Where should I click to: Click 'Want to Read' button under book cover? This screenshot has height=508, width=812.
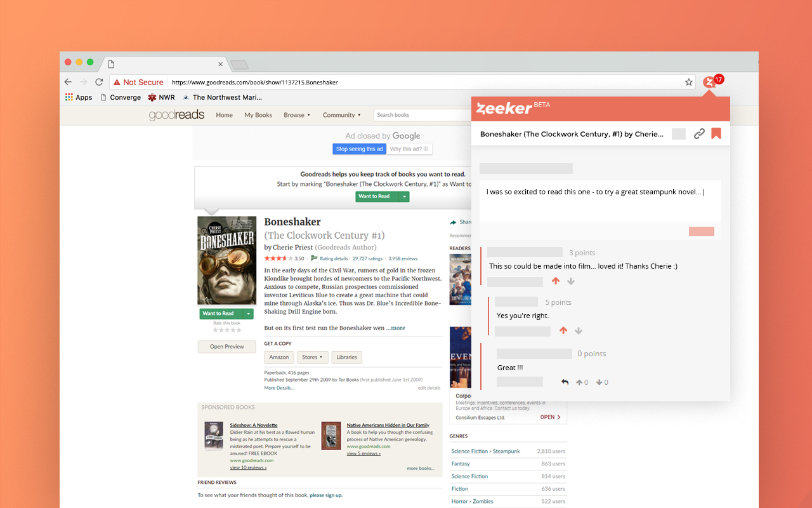pyautogui.click(x=221, y=314)
